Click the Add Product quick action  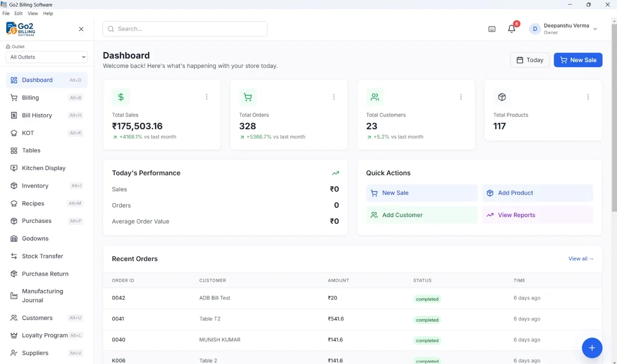click(537, 193)
